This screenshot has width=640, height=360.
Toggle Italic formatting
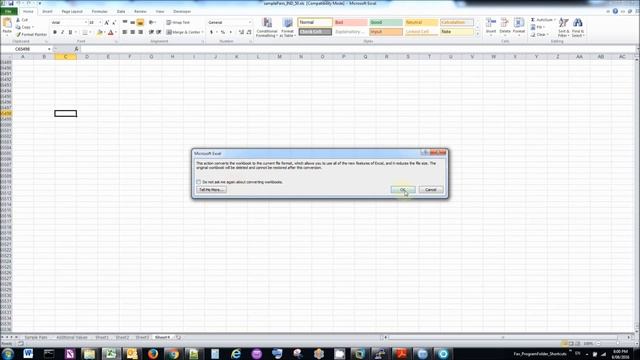point(62,32)
